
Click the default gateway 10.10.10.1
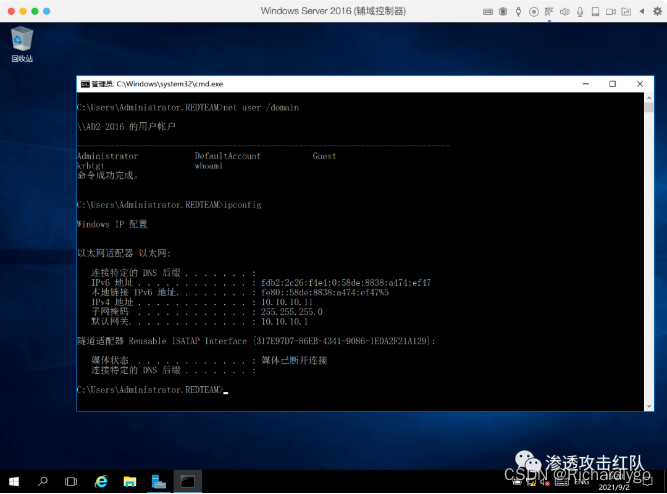[284, 322]
